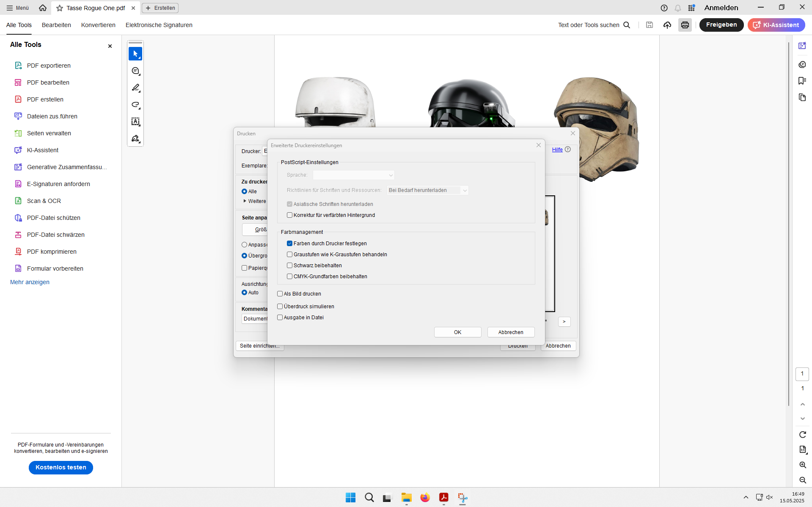Open the Menü hamburger menu
812x507 pixels.
18,8
